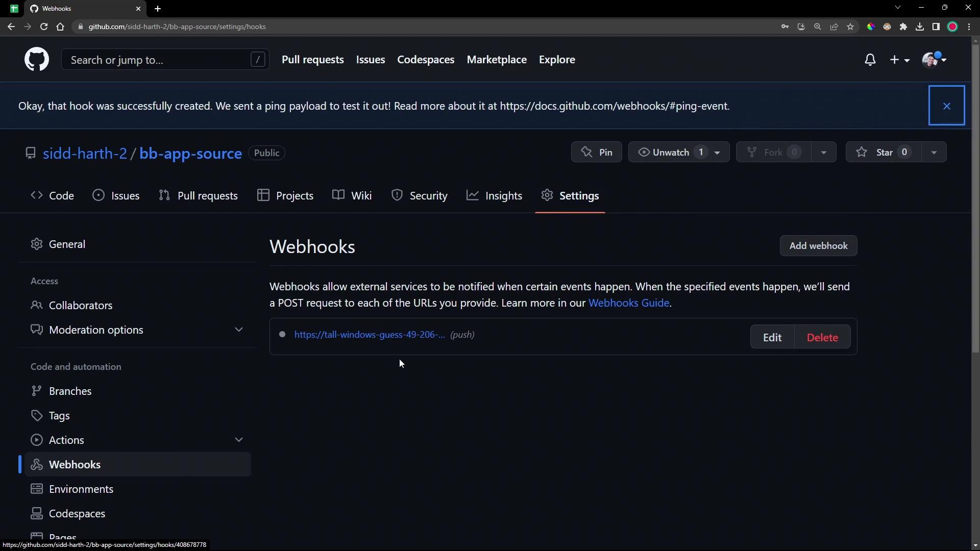Open the Webhooks Guide link
The height and width of the screenshot is (551, 980).
(629, 303)
